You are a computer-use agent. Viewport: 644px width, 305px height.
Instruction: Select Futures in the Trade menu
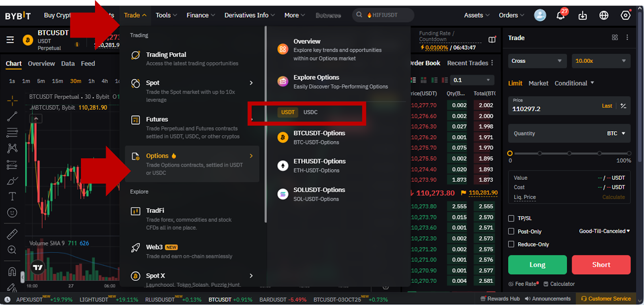(192, 128)
